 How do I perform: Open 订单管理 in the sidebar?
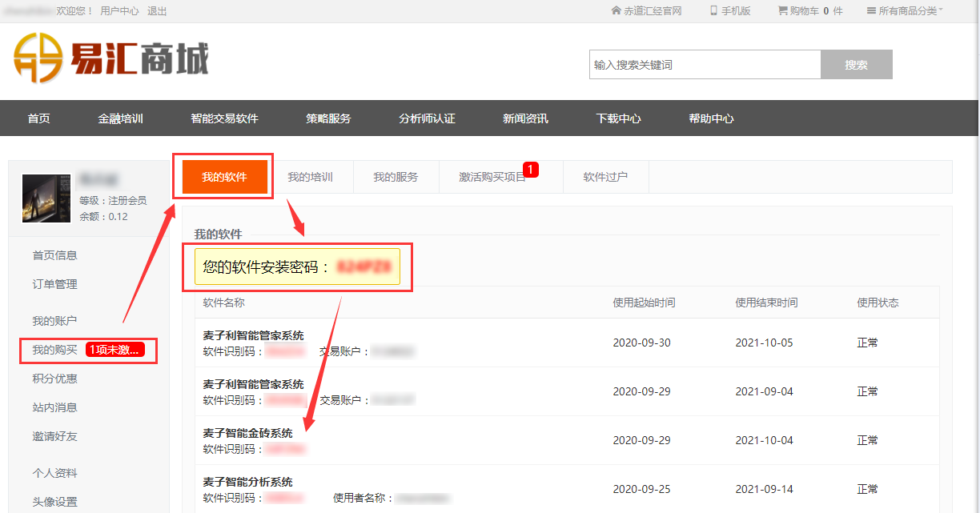[x=55, y=284]
